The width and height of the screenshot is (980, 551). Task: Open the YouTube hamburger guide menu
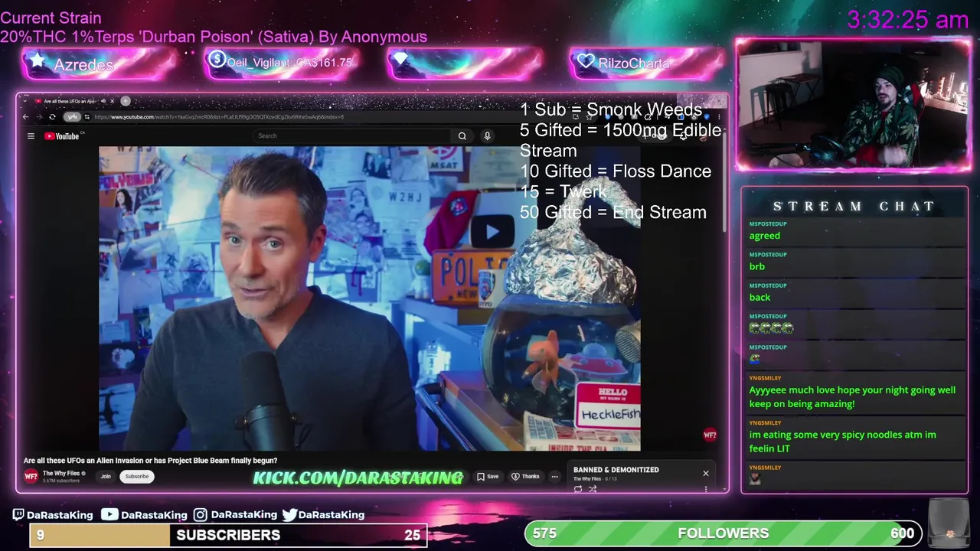pyautogui.click(x=31, y=136)
